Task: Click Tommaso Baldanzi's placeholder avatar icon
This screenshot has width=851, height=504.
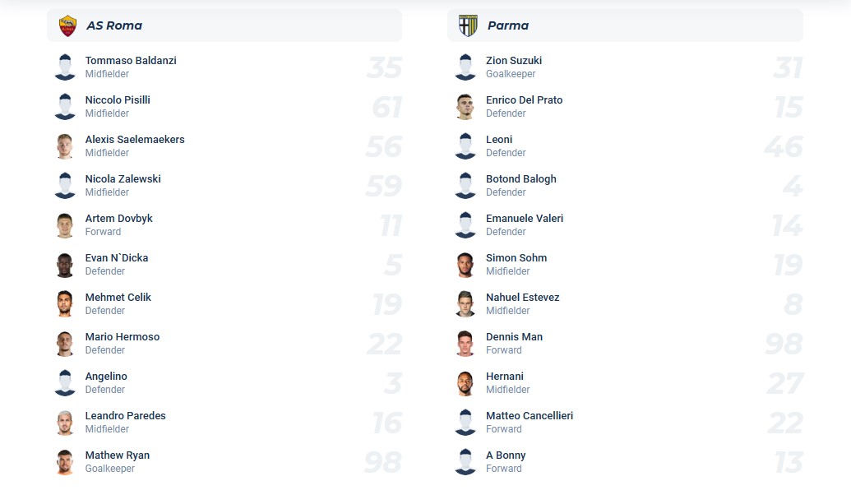Action: pyautogui.click(x=65, y=67)
